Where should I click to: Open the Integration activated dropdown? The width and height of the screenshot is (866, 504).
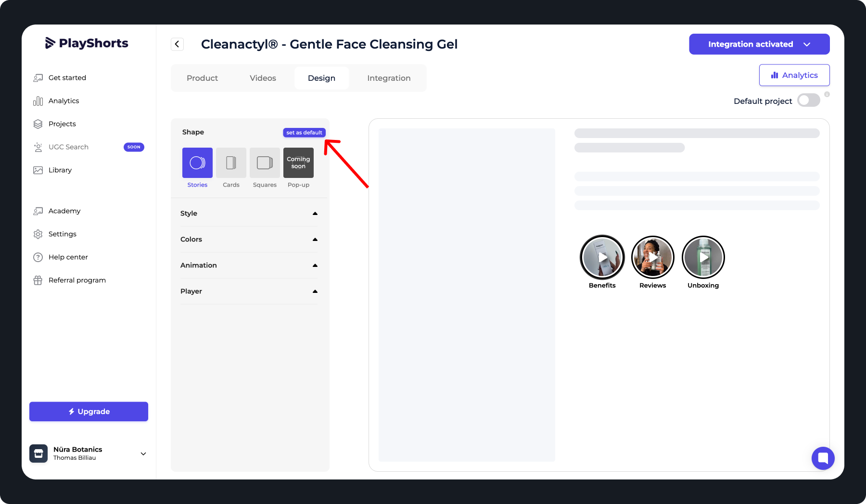(759, 44)
